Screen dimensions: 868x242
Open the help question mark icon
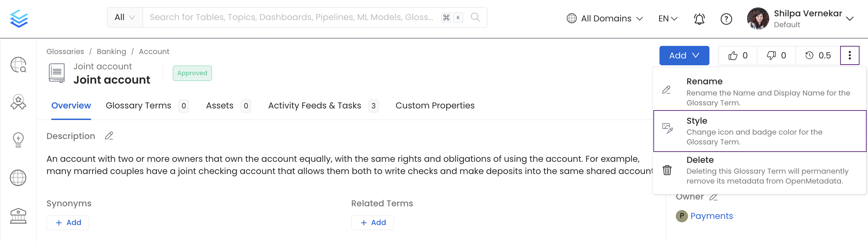coord(726,19)
